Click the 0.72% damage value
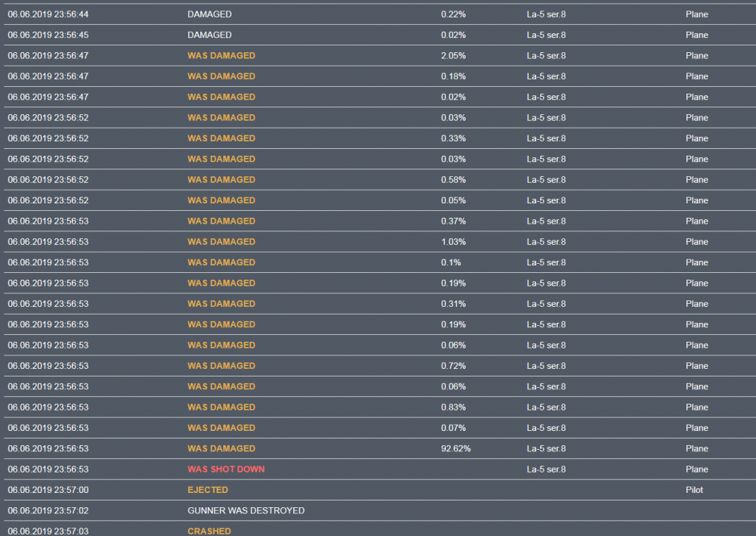 (454, 366)
